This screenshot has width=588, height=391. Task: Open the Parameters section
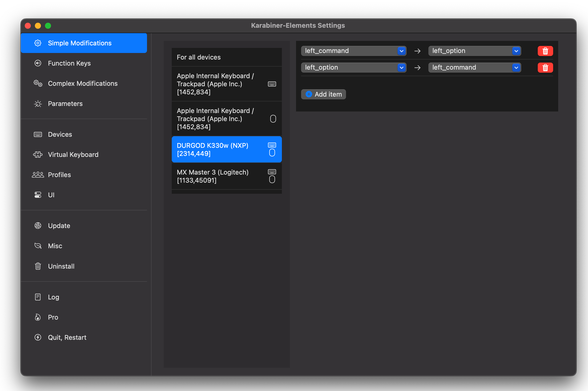point(65,104)
